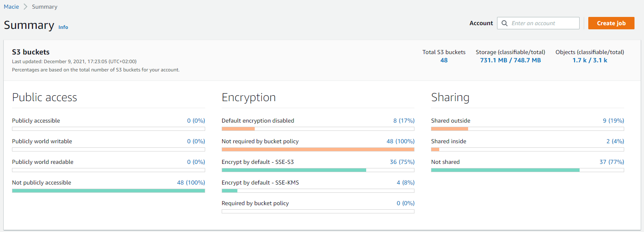Open Encrypt by default SSE-S3 36 (75%)
Image resolution: width=644 pixels, height=232 pixels.
click(x=402, y=162)
